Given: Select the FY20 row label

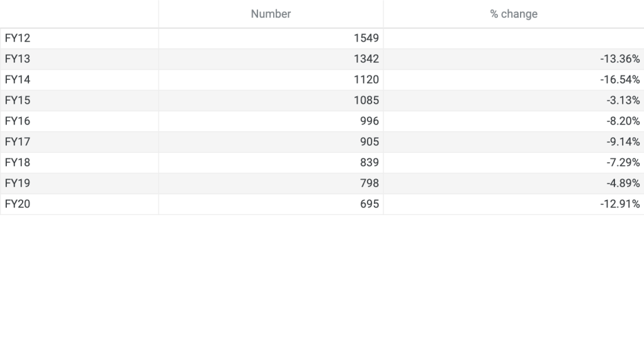Looking at the screenshot, I should pyautogui.click(x=18, y=204).
